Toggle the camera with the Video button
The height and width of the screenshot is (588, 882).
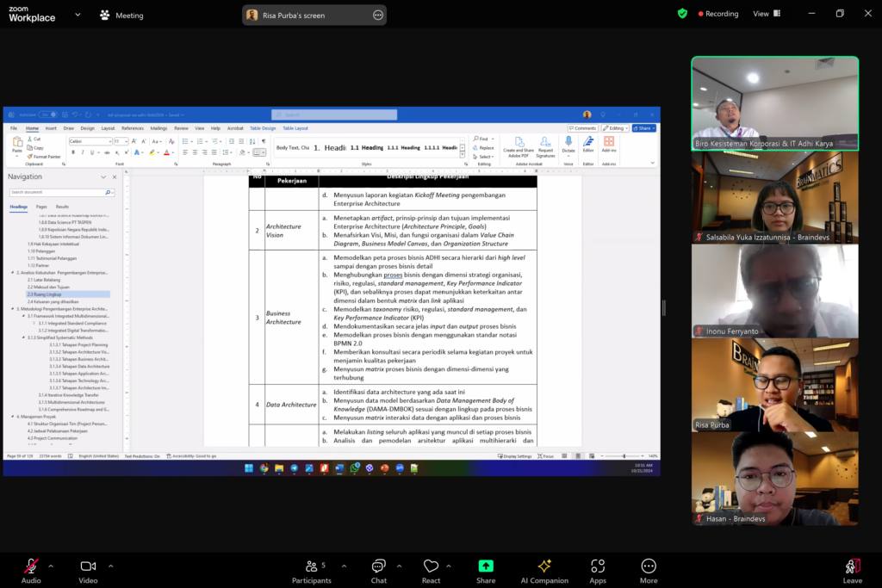[x=88, y=568]
